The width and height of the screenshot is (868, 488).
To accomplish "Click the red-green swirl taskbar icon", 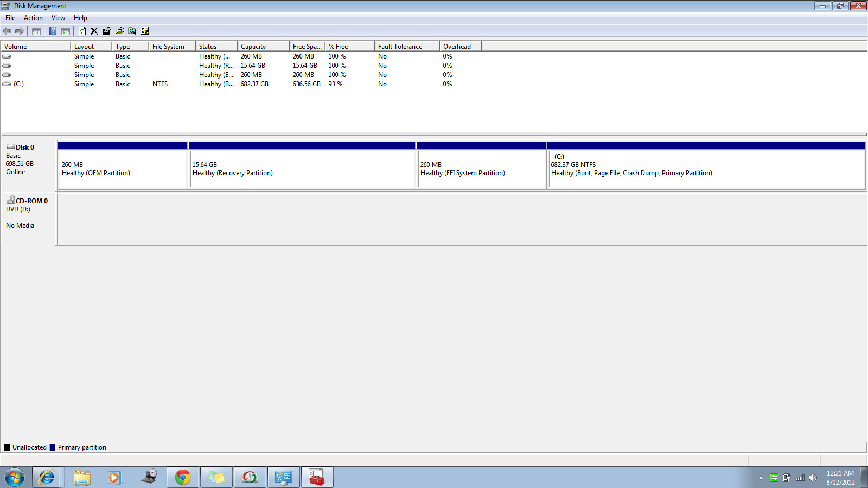I will pos(250,478).
